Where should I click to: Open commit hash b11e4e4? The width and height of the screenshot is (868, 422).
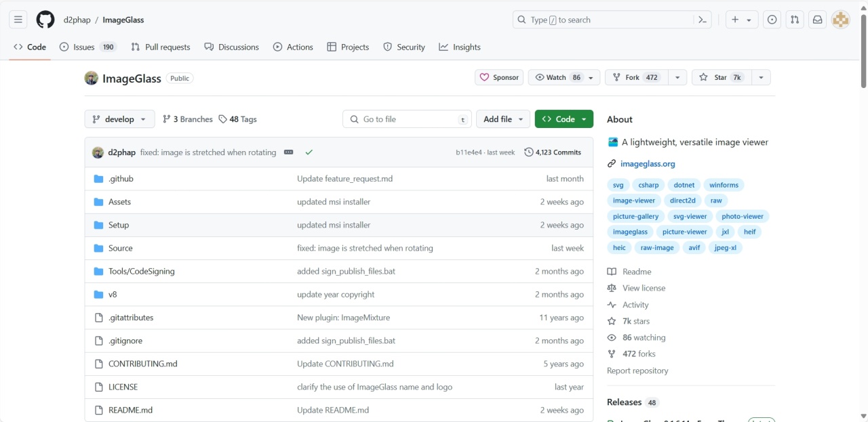point(469,152)
